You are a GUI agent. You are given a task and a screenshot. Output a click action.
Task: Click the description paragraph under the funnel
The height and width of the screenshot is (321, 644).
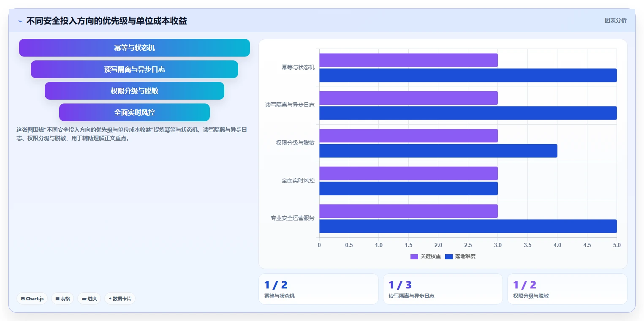(131, 134)
